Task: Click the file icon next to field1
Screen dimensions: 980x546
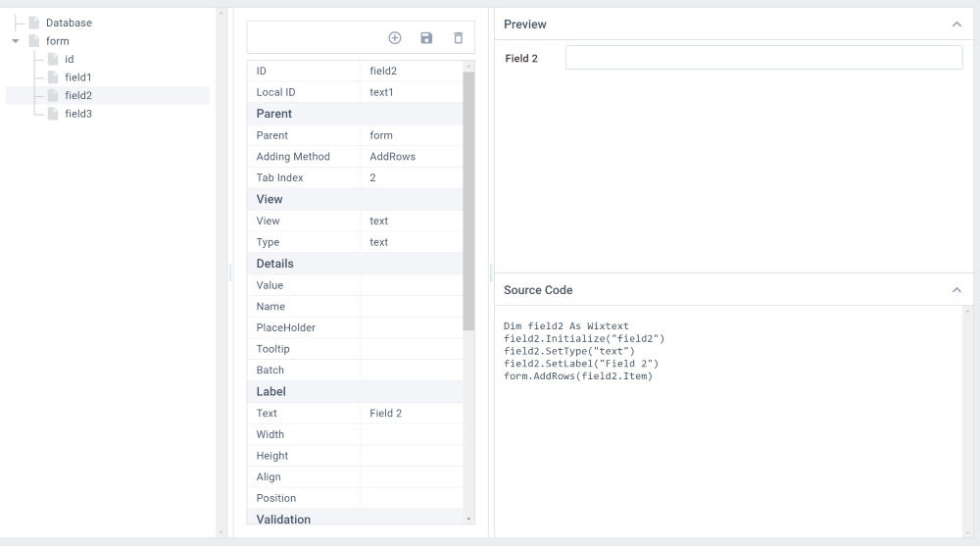Action: click(54, 77)
